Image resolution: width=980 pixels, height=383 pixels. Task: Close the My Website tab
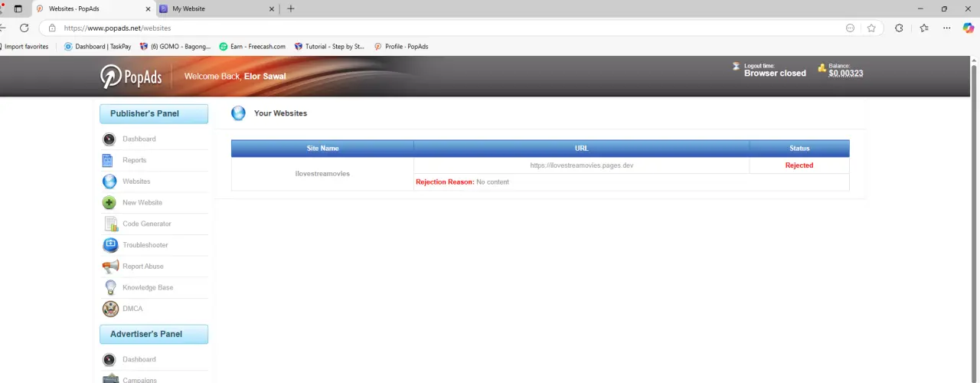(271, 8)
